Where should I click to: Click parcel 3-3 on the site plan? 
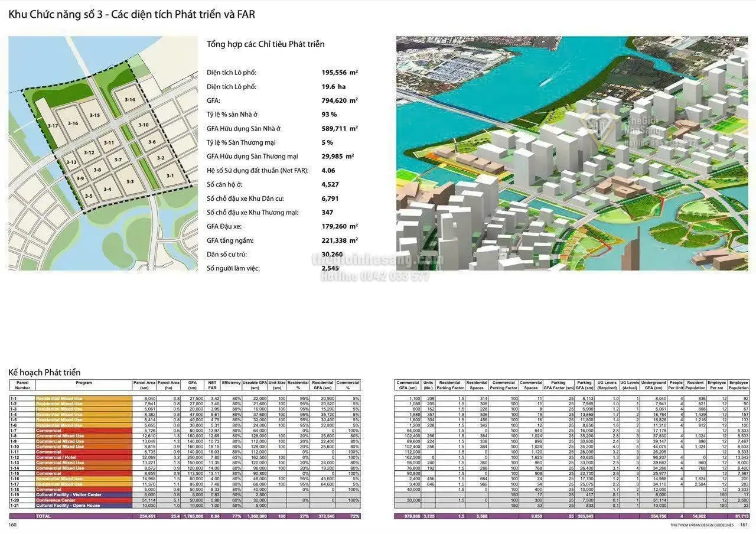(129, 181)
